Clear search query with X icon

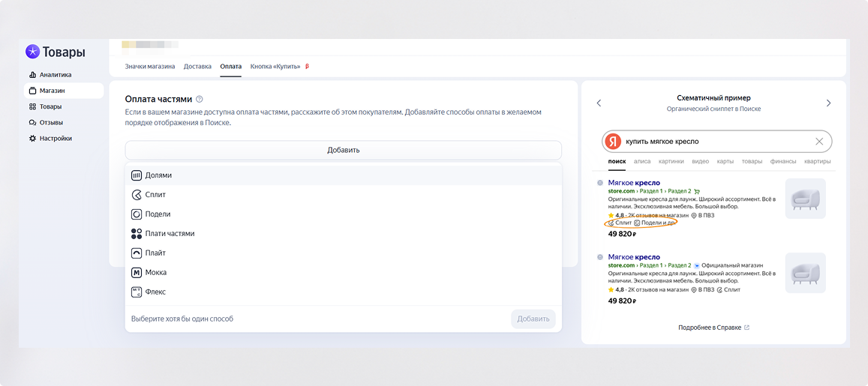(819, 142)
